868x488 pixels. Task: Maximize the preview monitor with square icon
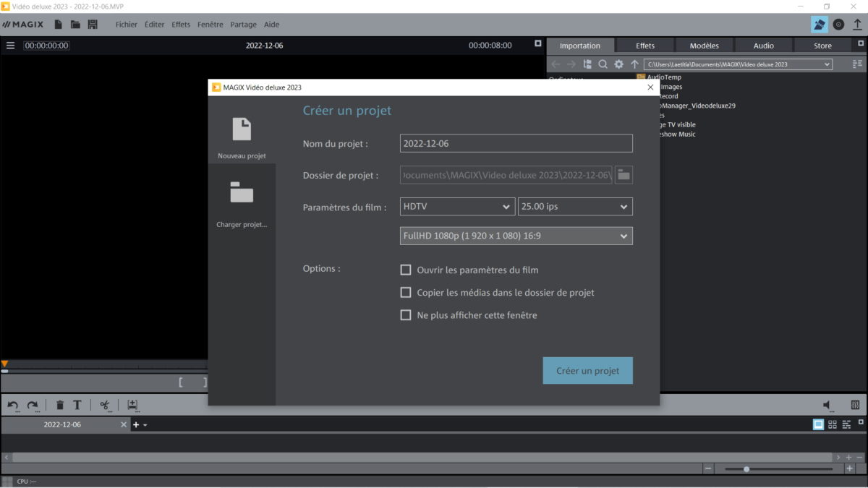[537, 43]
